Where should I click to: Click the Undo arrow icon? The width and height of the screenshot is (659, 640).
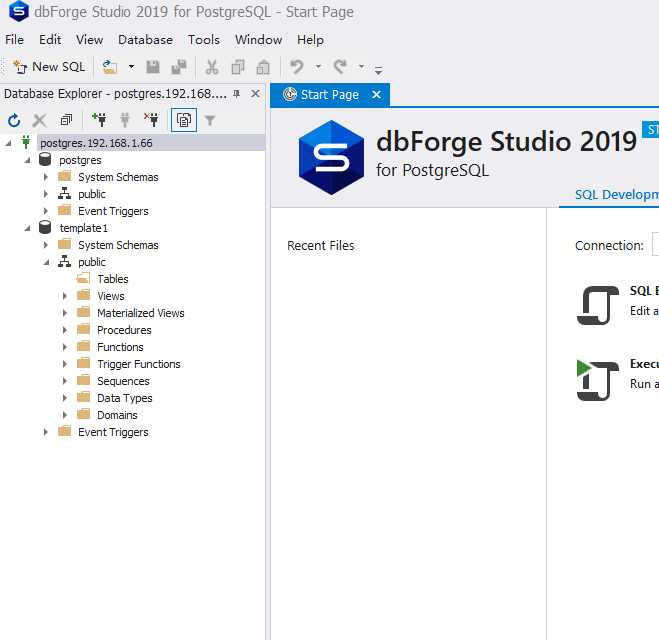point(297,67)
